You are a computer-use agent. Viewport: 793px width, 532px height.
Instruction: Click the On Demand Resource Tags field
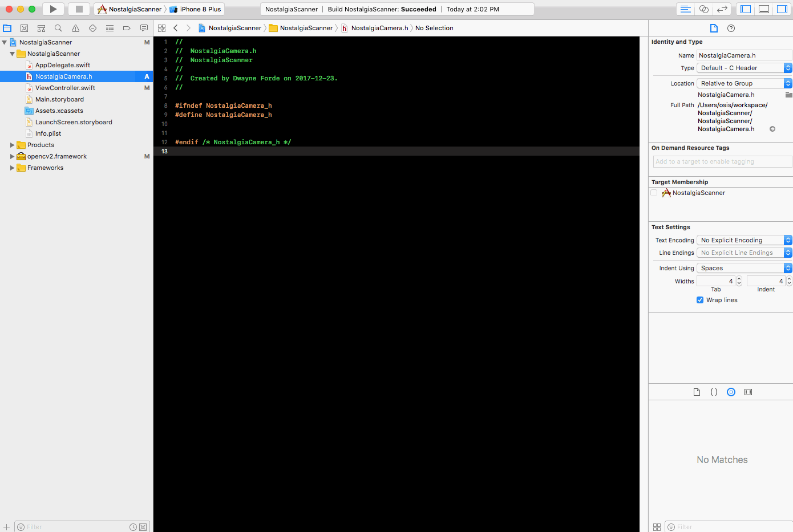[x=722, y=161]
